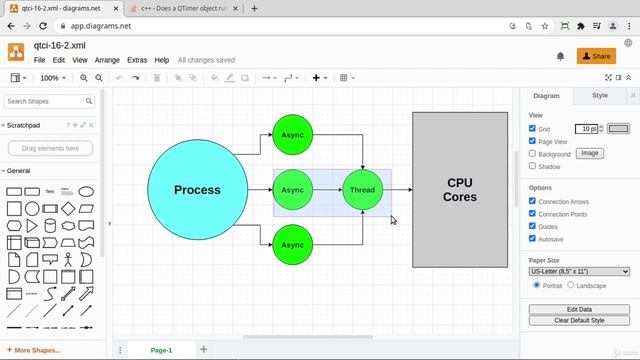This screenshot has width=640, height=360.
Task: Open the Arrange menu
Action: (107, 60)
